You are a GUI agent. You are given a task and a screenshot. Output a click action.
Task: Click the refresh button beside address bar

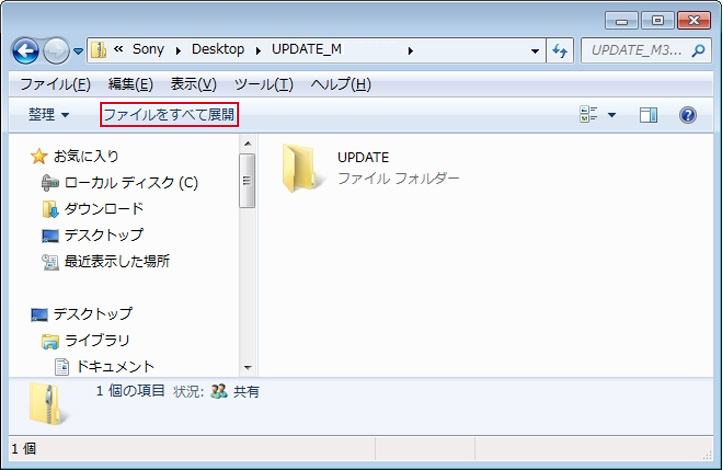pos(560,50)
